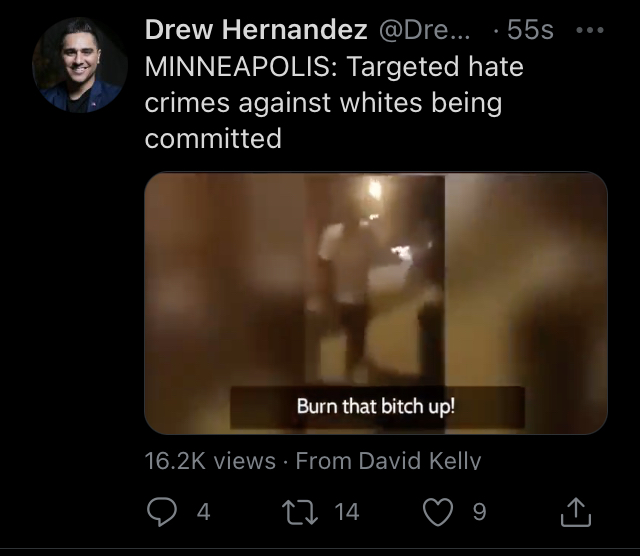Tap the share upload arrow icon

pos(576,512)
